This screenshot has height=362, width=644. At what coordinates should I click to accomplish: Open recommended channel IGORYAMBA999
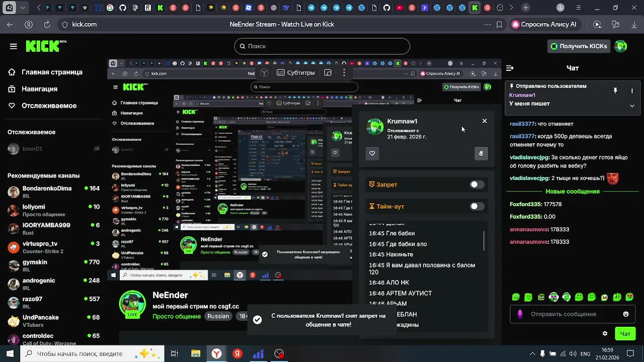[x=54, y=229]
